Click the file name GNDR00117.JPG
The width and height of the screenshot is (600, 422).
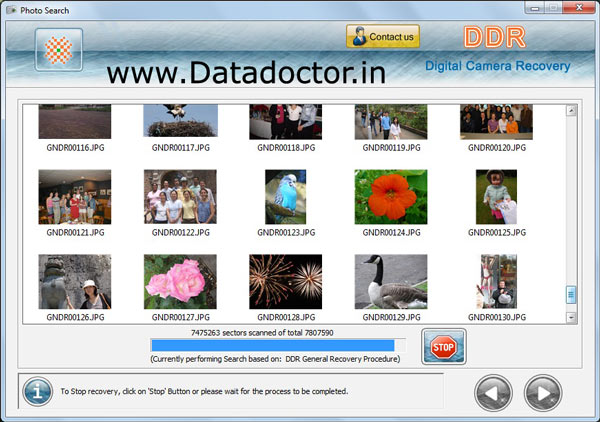(181, 148)
